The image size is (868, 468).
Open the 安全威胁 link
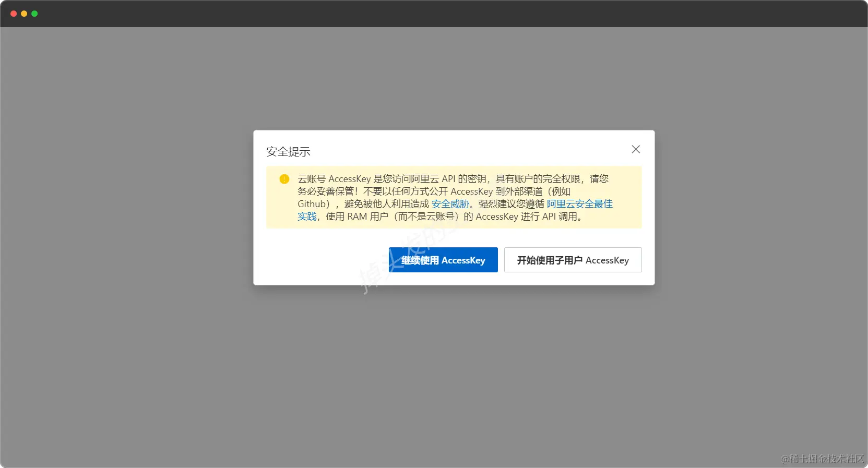[450, 204]
